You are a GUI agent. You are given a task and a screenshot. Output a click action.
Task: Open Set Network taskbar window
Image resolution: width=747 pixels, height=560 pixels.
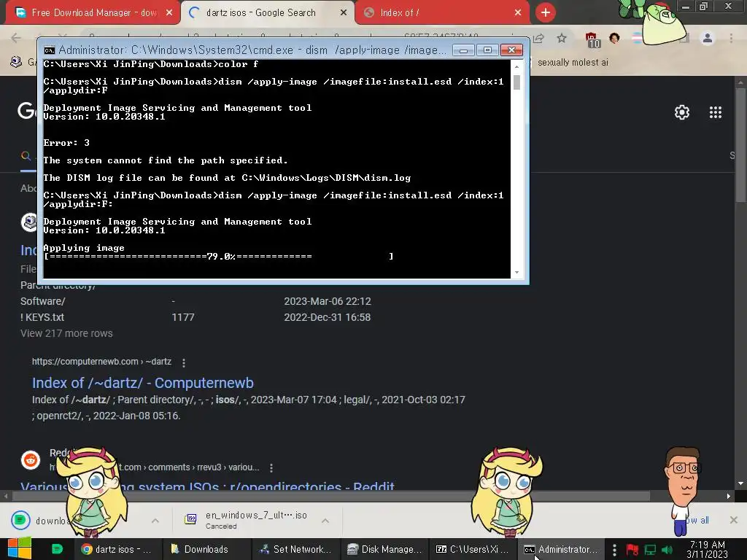(x=295, y=550)
